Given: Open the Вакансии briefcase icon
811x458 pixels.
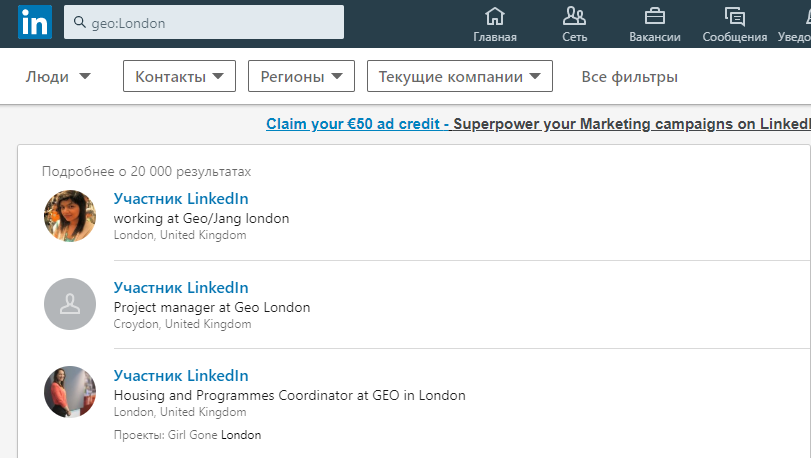Looking at the screenshot, I should (x=655, y=16).
